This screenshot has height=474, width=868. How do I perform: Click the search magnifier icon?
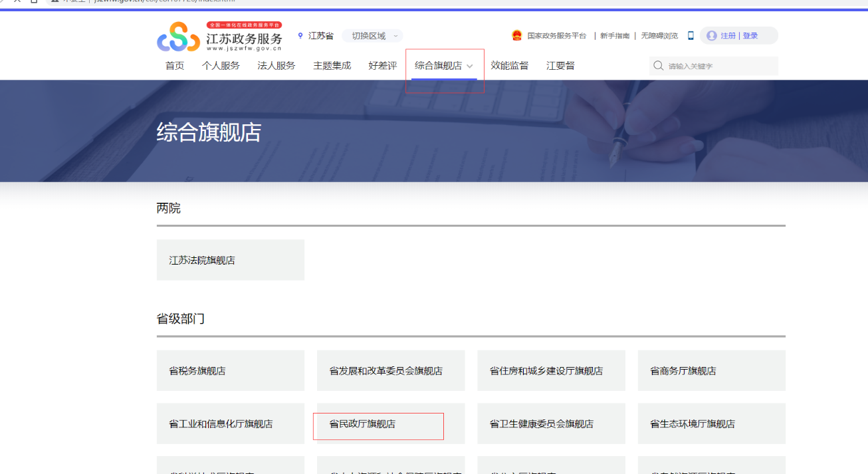[x=658, y=66]
